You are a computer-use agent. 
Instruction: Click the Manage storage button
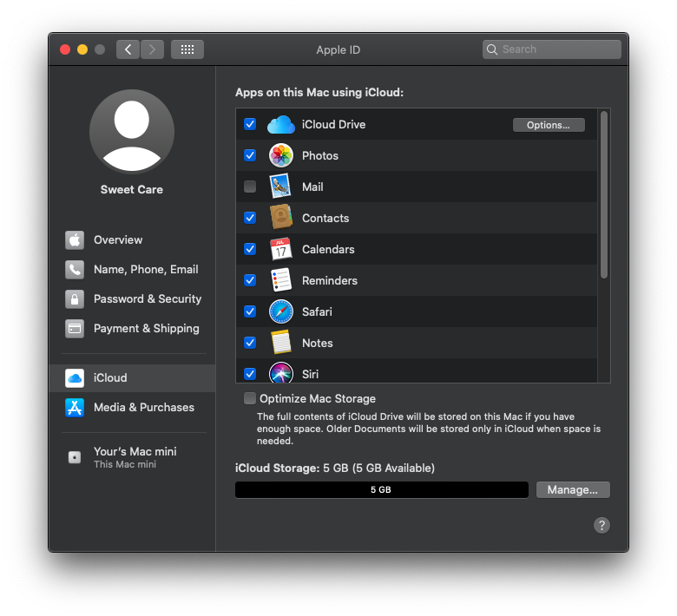(x=573, y=490)
